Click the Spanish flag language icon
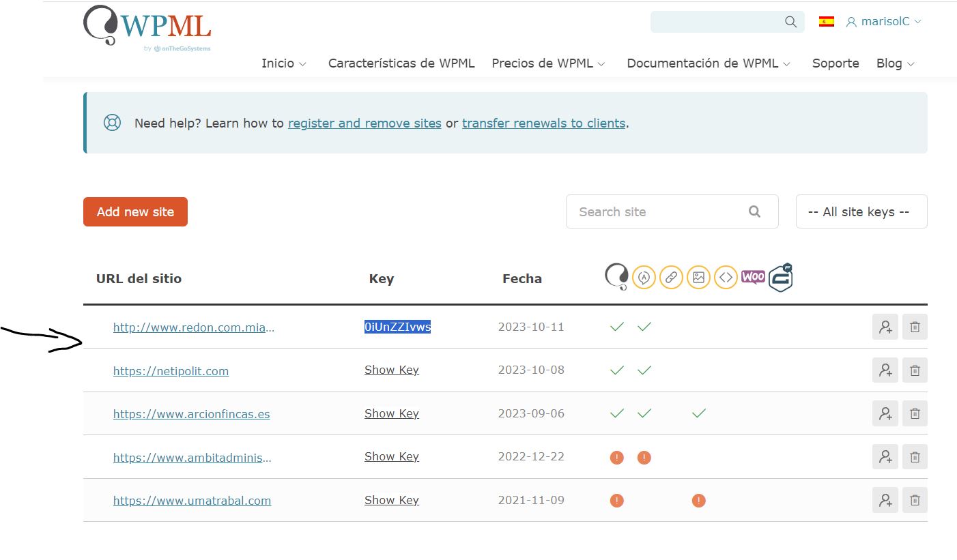 coord(826,21)
